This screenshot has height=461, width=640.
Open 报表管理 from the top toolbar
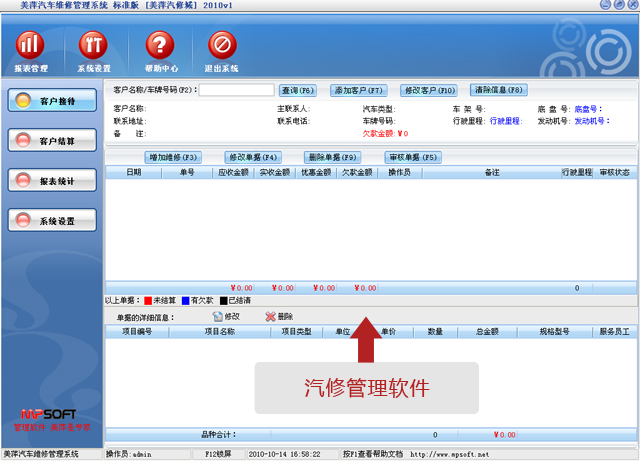pyautogui.click(x=31, y=46)
